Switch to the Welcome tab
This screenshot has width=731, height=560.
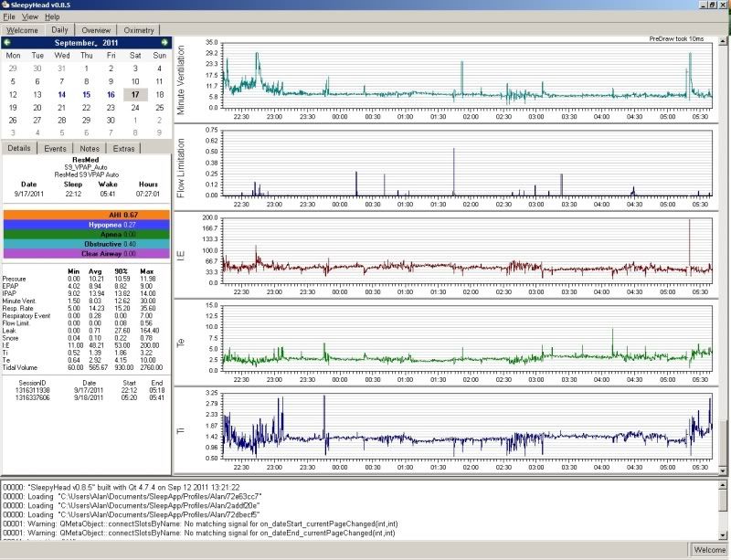coord(22,30)
